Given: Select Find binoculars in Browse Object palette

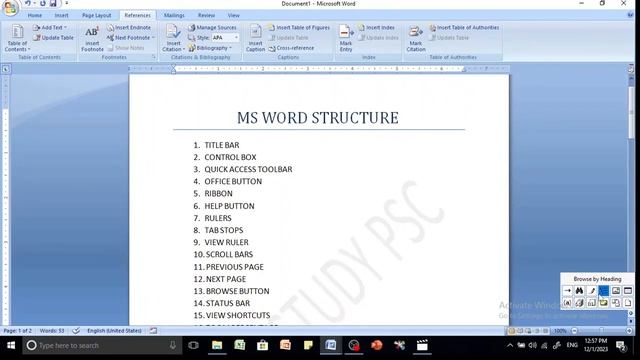Looking at the screenshot, I should pos(579,291).
